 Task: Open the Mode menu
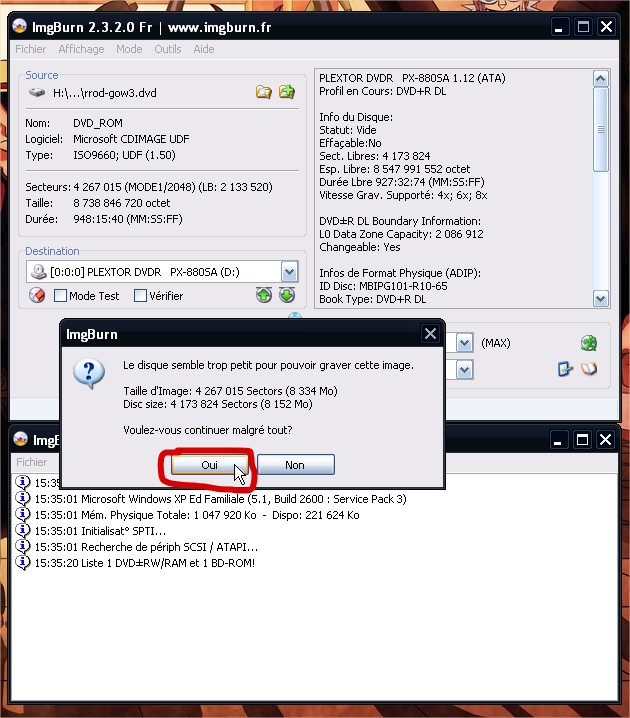(129, 49)
